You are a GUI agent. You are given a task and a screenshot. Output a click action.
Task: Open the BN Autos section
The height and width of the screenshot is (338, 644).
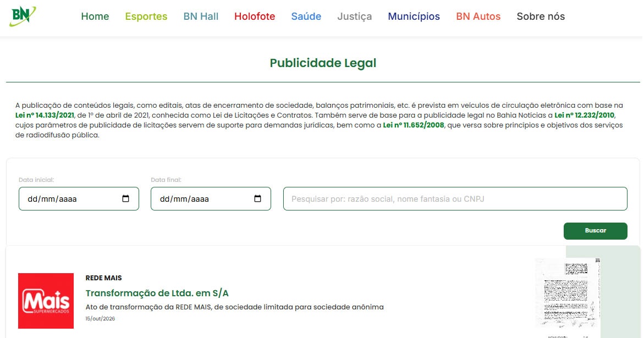coord(478,16)
